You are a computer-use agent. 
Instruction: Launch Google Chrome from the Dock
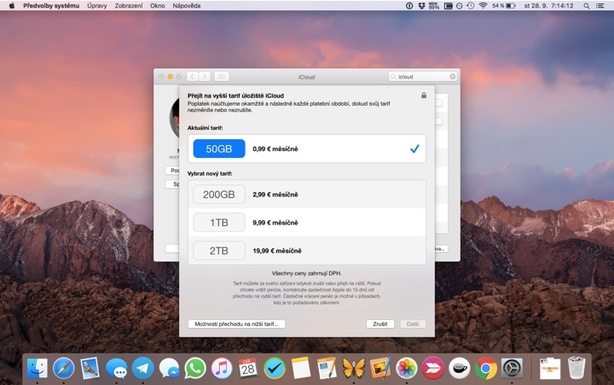[x=486, y=368]
